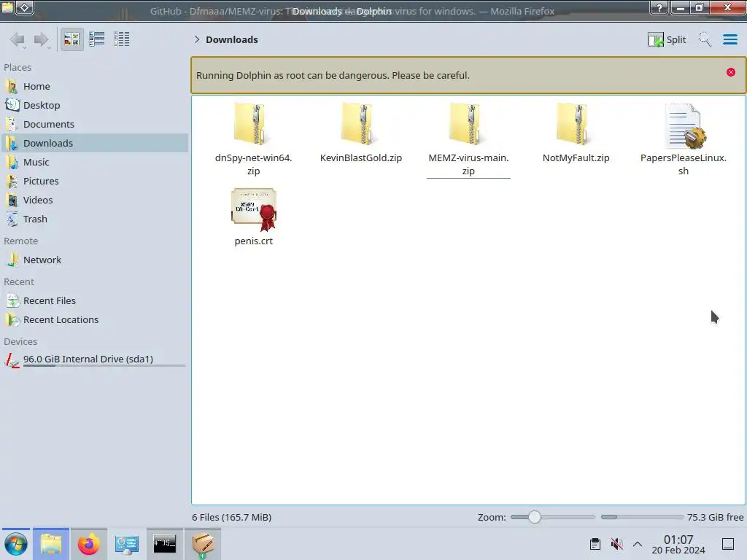This screenshot has height=560, width=747.
Task: Open Home in Places panel
Action: pos(95,86)
